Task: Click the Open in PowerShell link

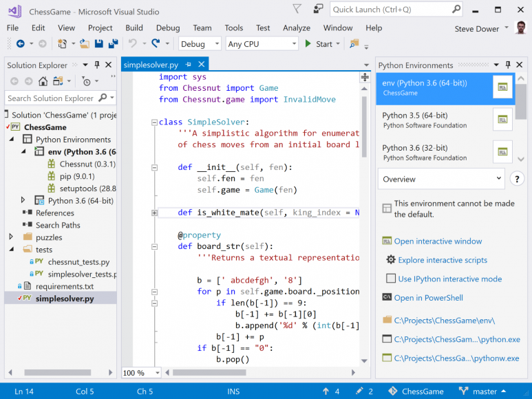Action: pos(428,298)
